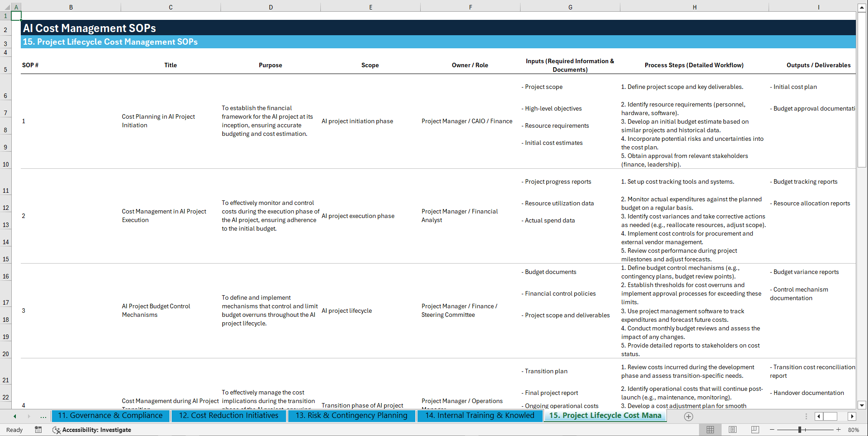Click vertical scrollbar down arrow

click(863, 405)
